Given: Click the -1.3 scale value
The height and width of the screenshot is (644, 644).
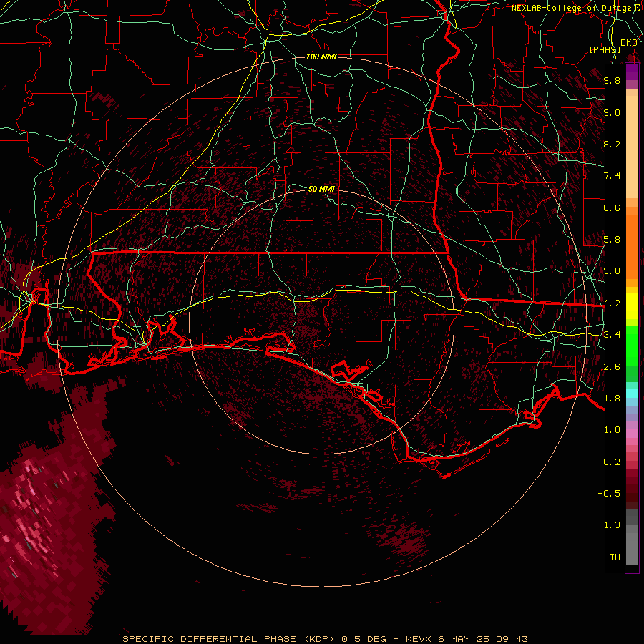Looking at the screenshot, I should point(609,525).
